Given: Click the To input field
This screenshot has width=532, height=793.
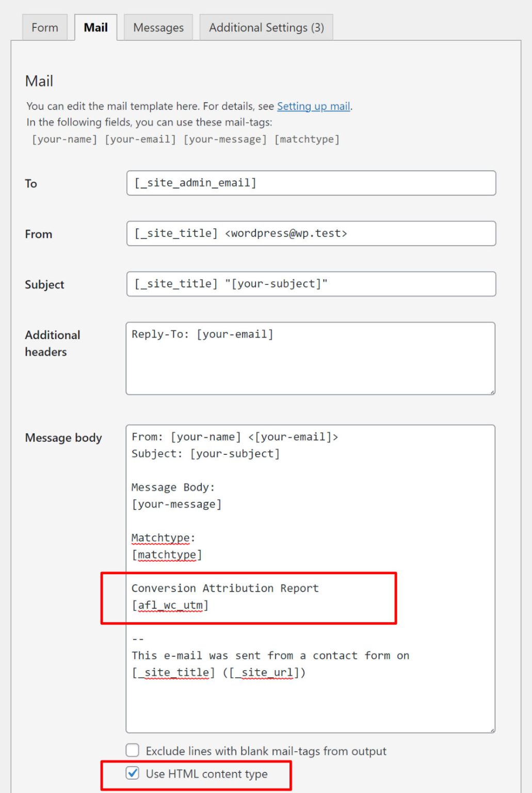Looking at the screenshot, I should point(311,183).
